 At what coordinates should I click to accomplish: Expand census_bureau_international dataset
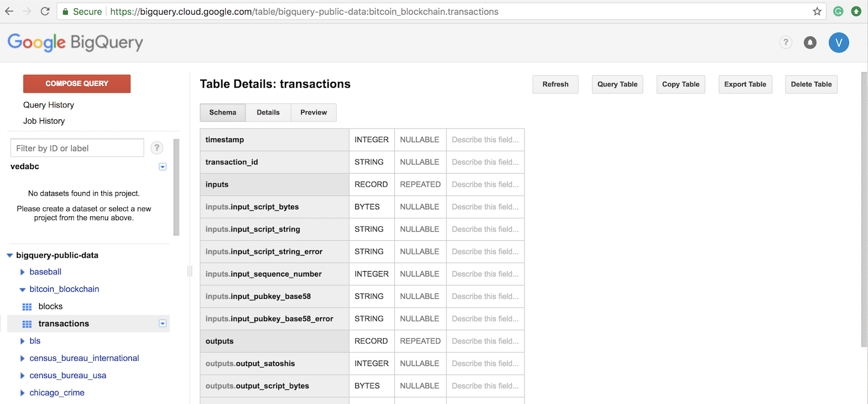(22, 358)
